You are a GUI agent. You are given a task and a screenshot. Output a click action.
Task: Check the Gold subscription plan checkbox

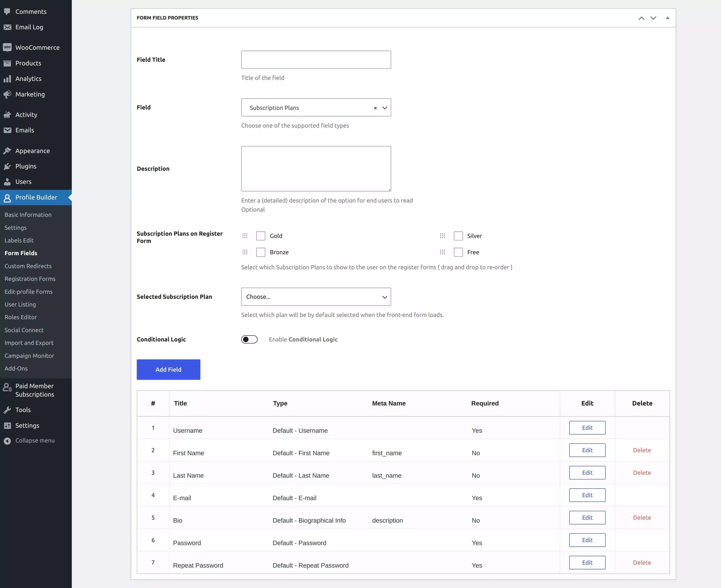261,236
